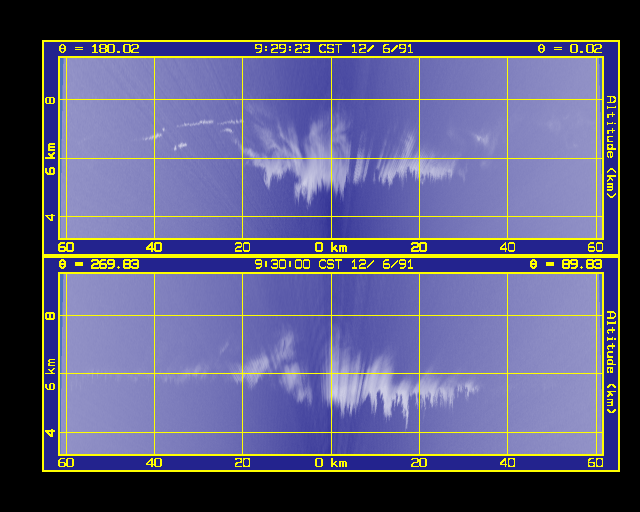640x512 pixels.
Task: Click the θ = 89.83 angle label
Action: [x=566, y=265]
